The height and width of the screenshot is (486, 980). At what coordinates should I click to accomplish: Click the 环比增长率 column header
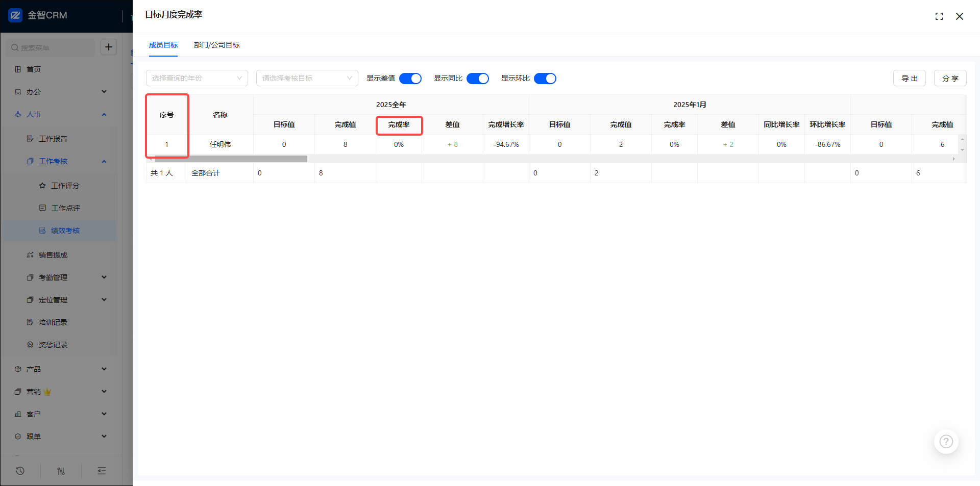pos(828,124)
